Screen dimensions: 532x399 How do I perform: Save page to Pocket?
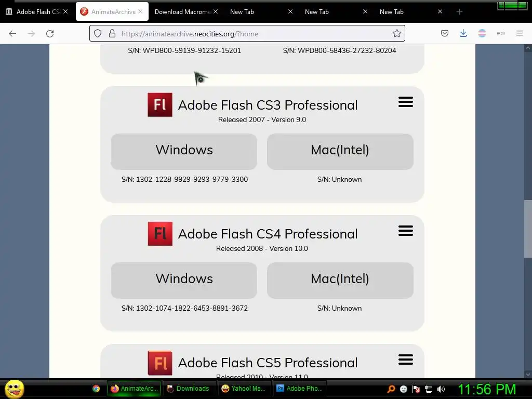click(x=445, y=33)
